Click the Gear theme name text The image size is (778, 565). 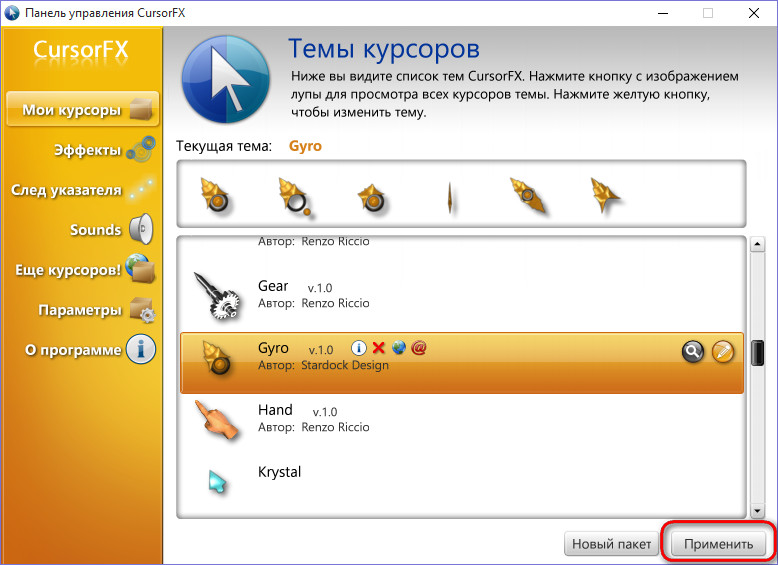273,286
